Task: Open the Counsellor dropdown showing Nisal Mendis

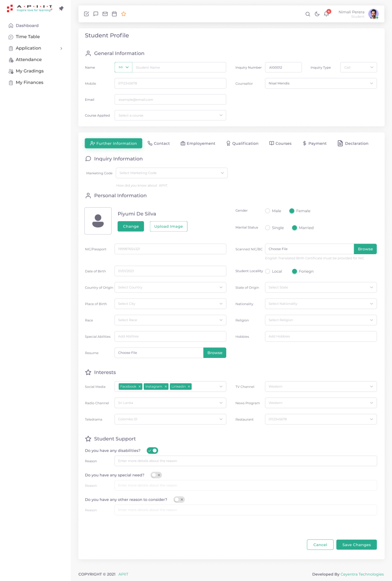Action: [321, 83]
